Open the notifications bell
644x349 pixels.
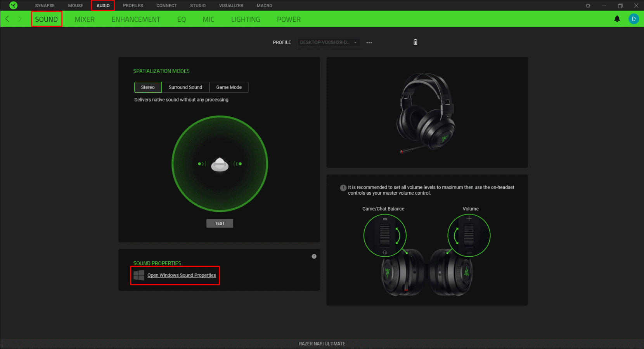(x=618, y=19)
